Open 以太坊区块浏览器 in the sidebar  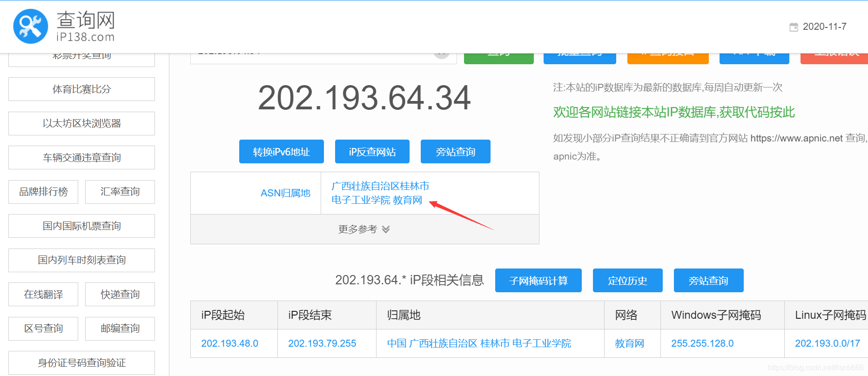point(81,123)
